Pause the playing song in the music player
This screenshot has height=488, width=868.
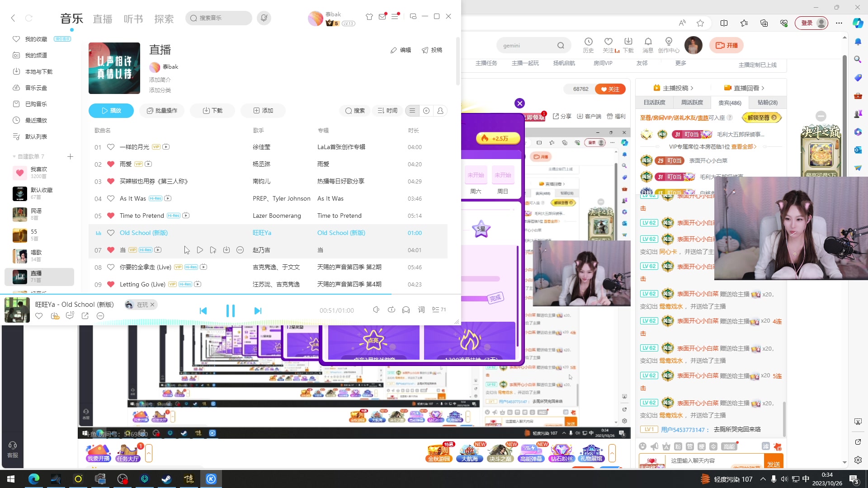230,310
